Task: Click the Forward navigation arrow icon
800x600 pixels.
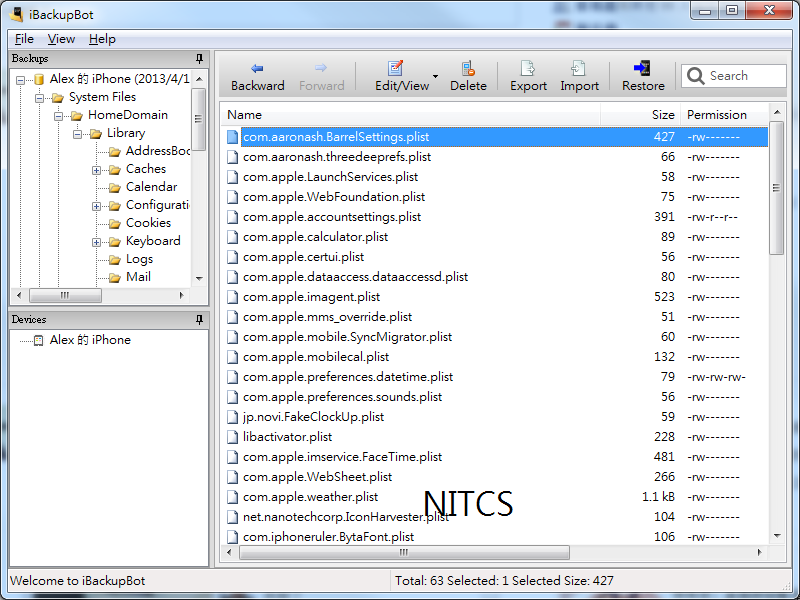Action: [x=321, y=68]
